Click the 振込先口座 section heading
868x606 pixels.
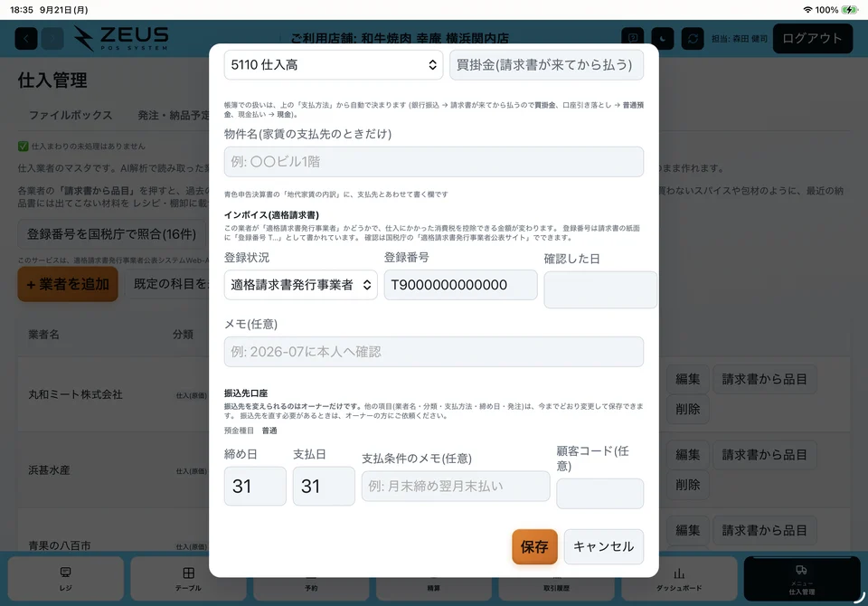246,393
